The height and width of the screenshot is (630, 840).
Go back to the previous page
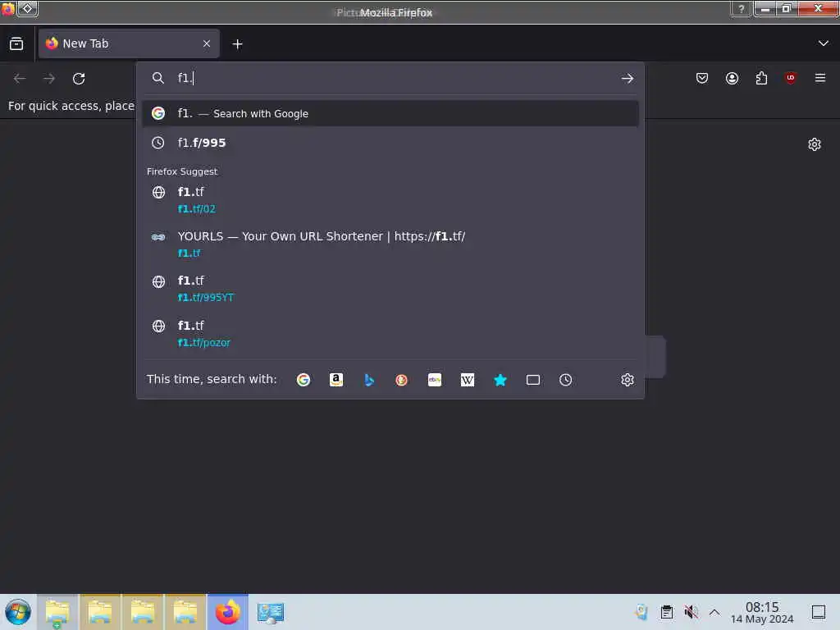[x=20, y=79]
